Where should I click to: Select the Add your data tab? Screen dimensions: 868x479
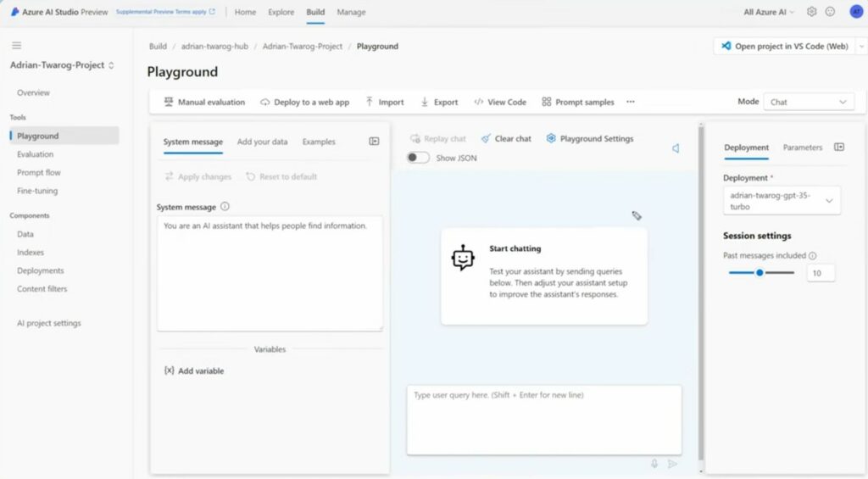[262, 142]
